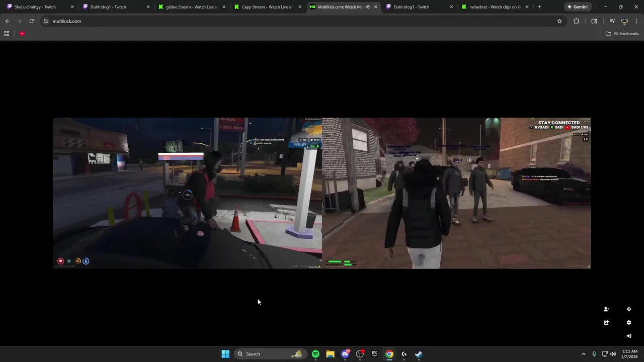The image size is (644, 362).
Task: Open Chrome media controls icon
Action: 612,21
